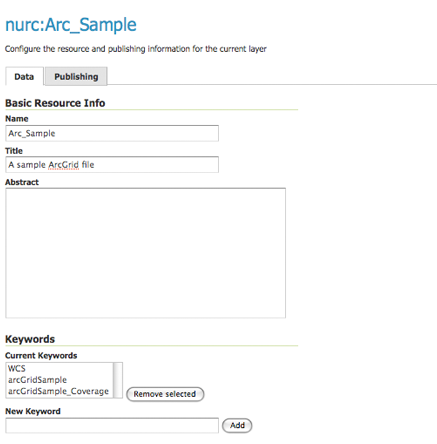Click the Title field label

[x=14, y=151]
